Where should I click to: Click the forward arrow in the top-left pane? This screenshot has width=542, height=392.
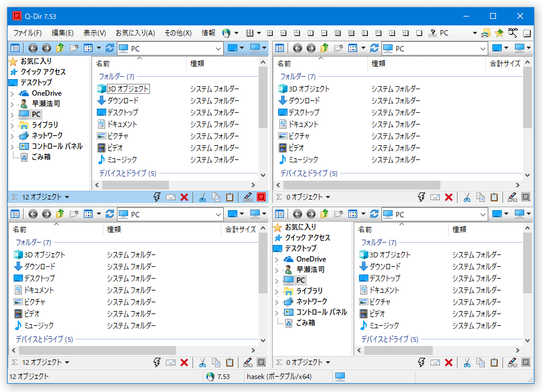tap(46, 48)
